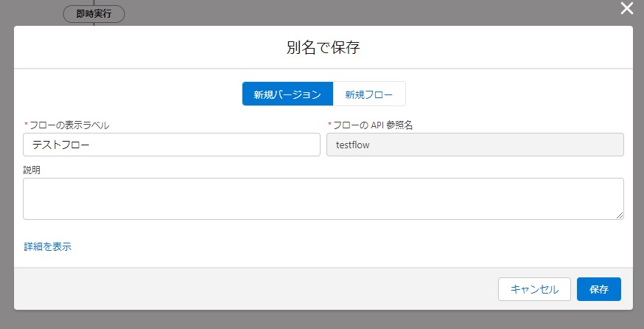Focus the 説明 description text area
Image resolution: width=644 pixels, height=329 pixels.
(x=323, y=198)
